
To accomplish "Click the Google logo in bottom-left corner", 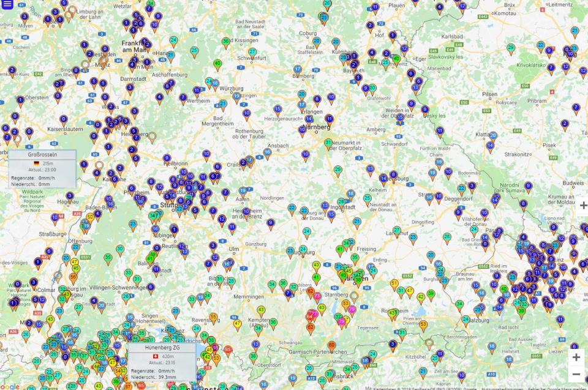I will (x=10, y=386).
